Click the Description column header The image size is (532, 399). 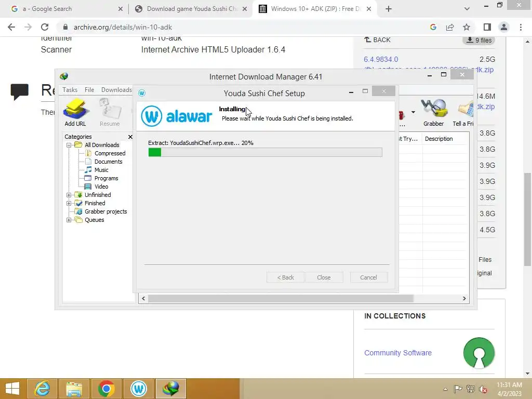click(x=438, y=139)
